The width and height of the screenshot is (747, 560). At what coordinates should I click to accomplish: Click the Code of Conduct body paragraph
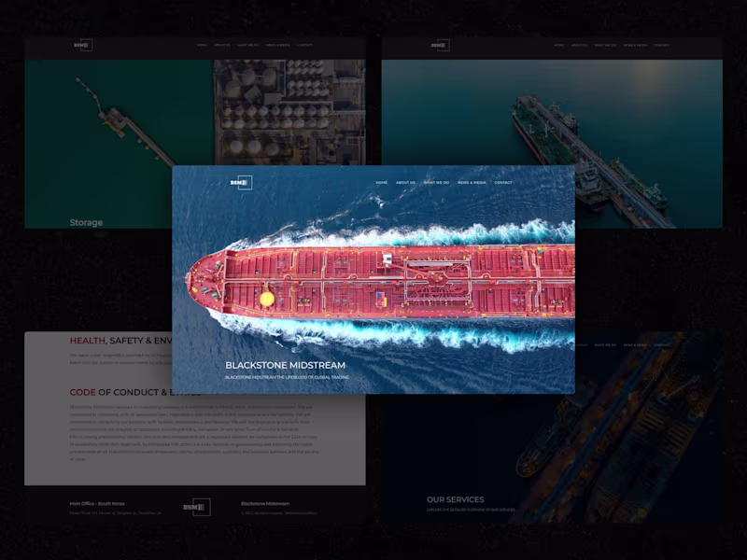(194, 433)
